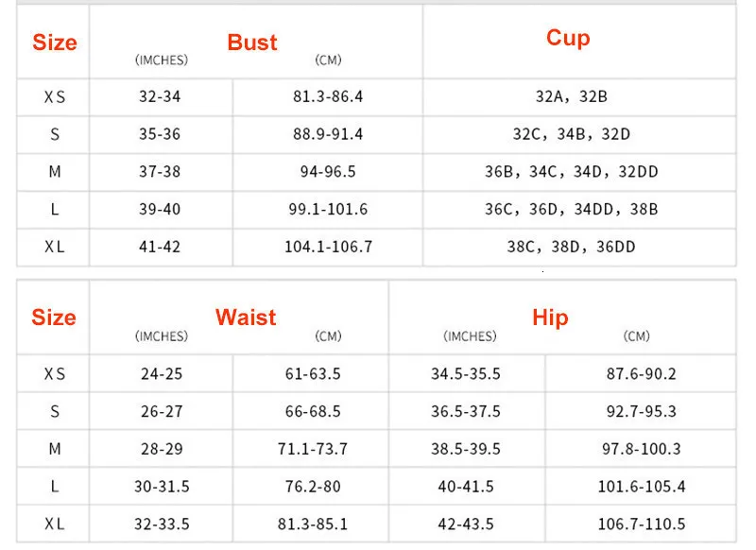
Task: Click the red Waist column header
Action: tap(246, 318)
